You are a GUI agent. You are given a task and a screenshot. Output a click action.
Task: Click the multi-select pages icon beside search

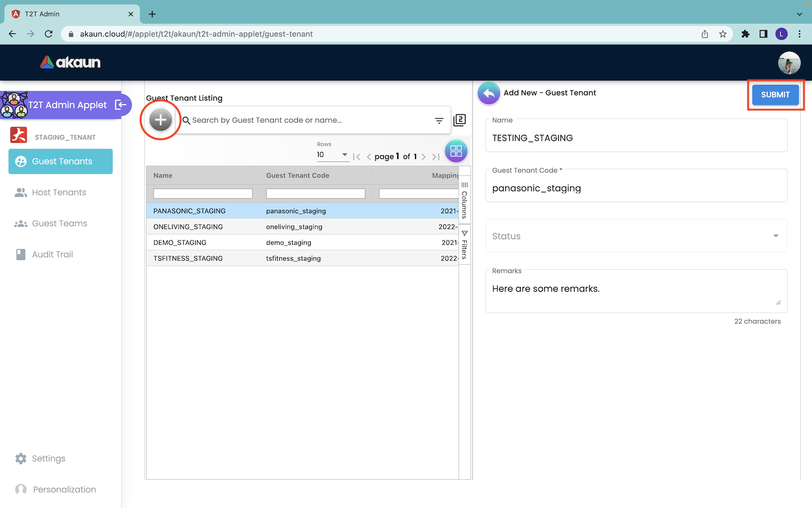tap(460, 120)
